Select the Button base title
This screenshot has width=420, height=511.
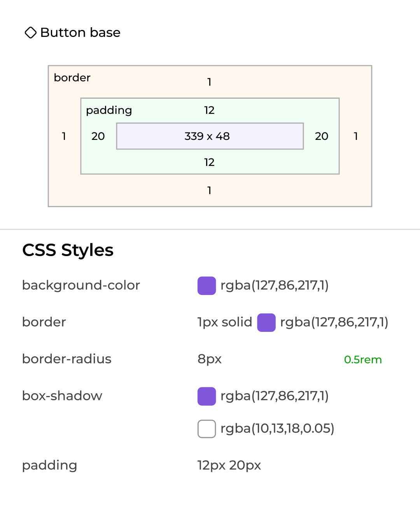[80, 33]
